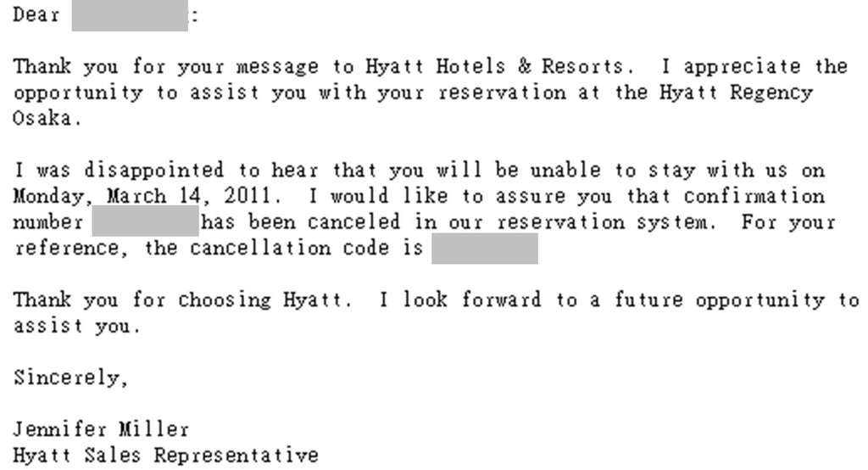The width and height of the screenshot is (868, 470).
Task: Click the text "Hyatt Regency"
Action: click(737, 92)
